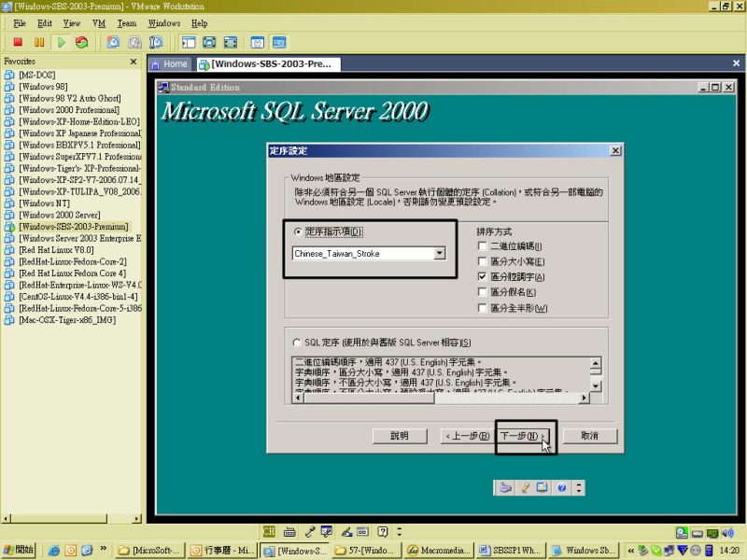
Task: Select the 定序指示項 radio button
Action: tap(298, 231)
